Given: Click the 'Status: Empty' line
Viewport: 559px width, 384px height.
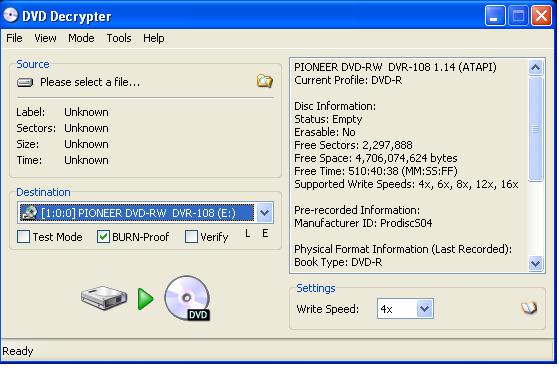Looking at the screenshot, I should [x=328, y=119].
